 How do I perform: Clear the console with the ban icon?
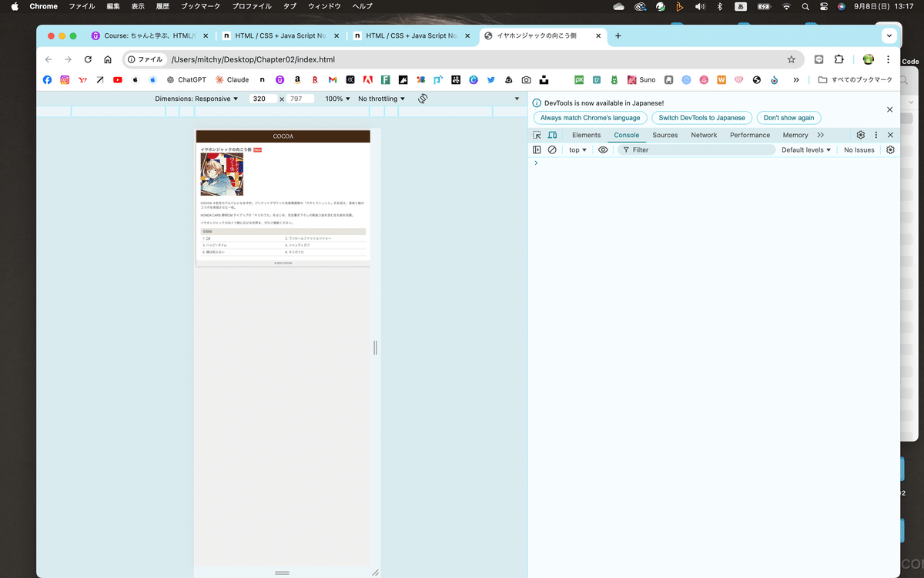pyautogui.click(x=552, y=150)
